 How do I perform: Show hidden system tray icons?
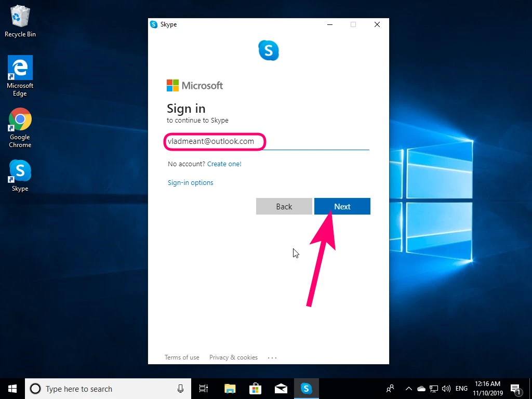pyautogui.click(x=409, y=389)
